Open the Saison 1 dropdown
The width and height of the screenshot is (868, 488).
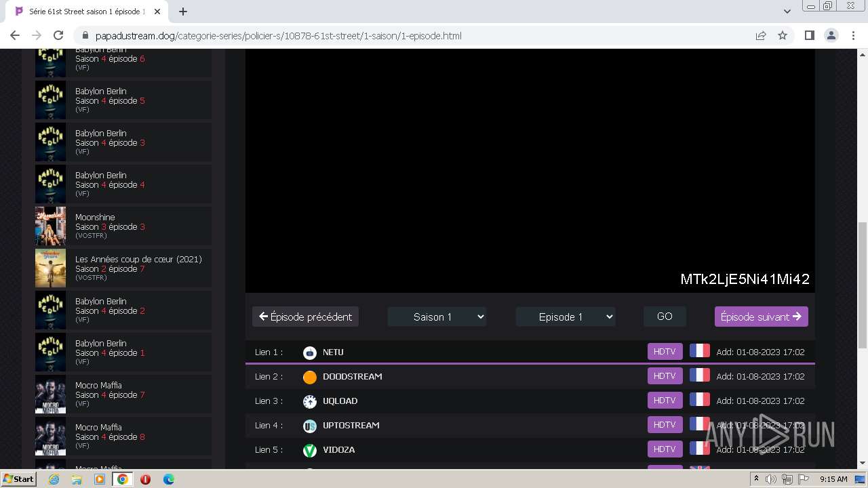437,317
